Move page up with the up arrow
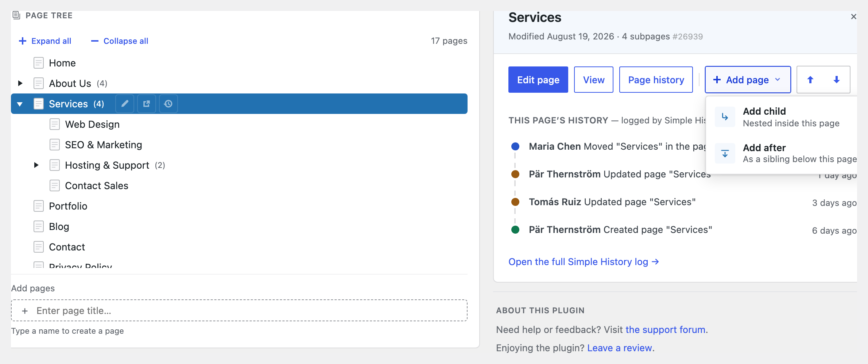 (810, 80)
